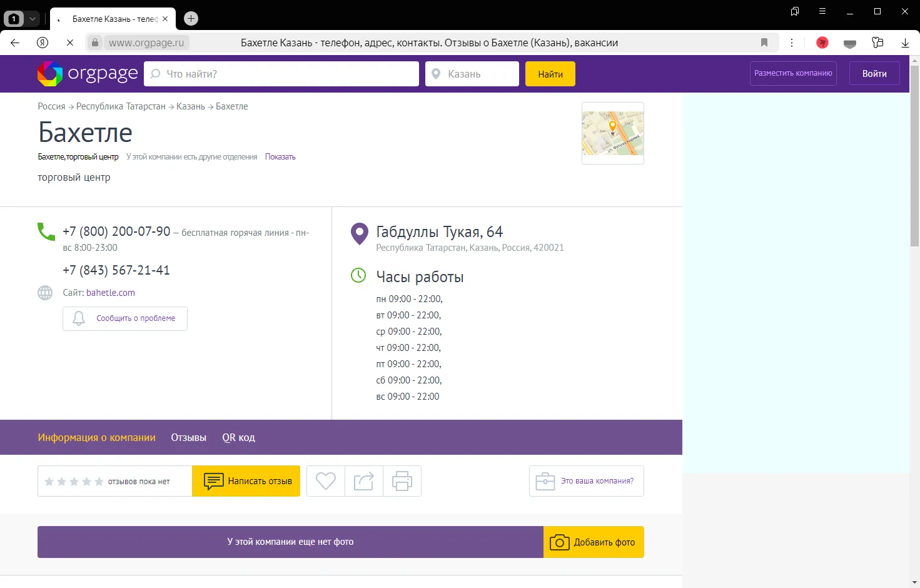Click Сообщить о проблеме button
The image size is (920, 588).
pyautogui.click(x=125, y=318)
